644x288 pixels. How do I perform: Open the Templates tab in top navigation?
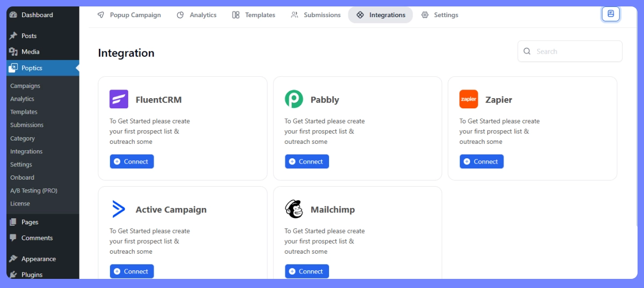[253, 15]
